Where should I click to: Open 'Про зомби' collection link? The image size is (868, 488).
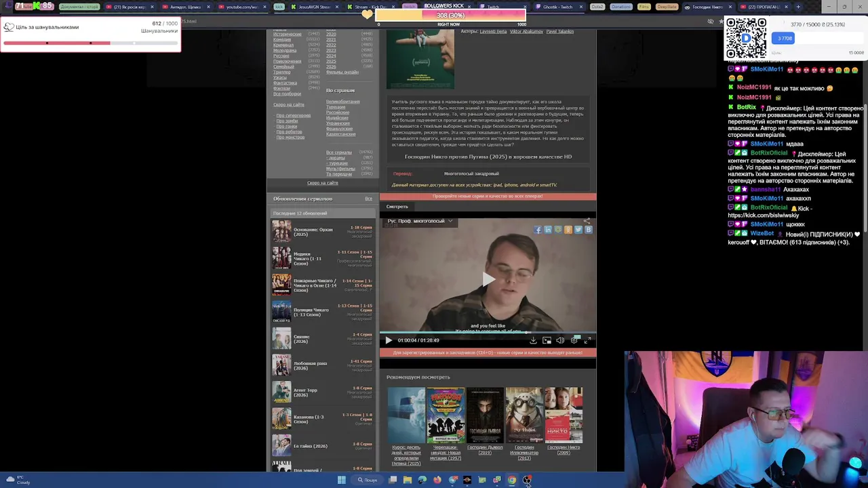[x=287, y=121]
